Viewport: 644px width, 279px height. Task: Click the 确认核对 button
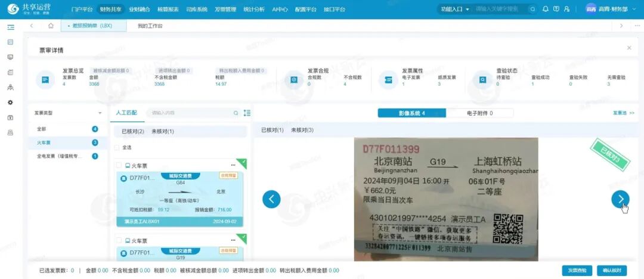click(611, 271)
